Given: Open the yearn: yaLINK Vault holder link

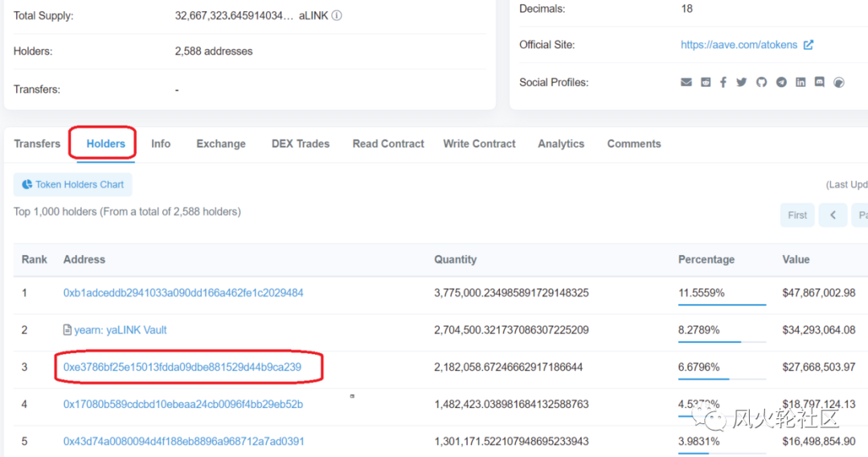Looking at the screenshot, I should (120, 330).
